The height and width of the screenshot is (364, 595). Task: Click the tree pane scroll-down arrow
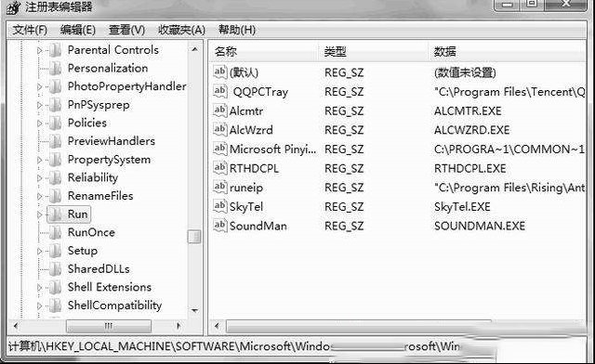coord(194,311)
